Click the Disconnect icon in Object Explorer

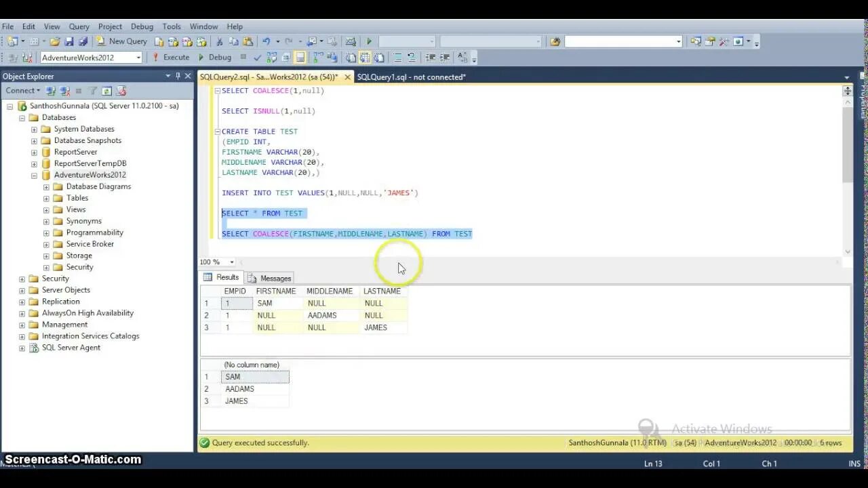point(65,91)
